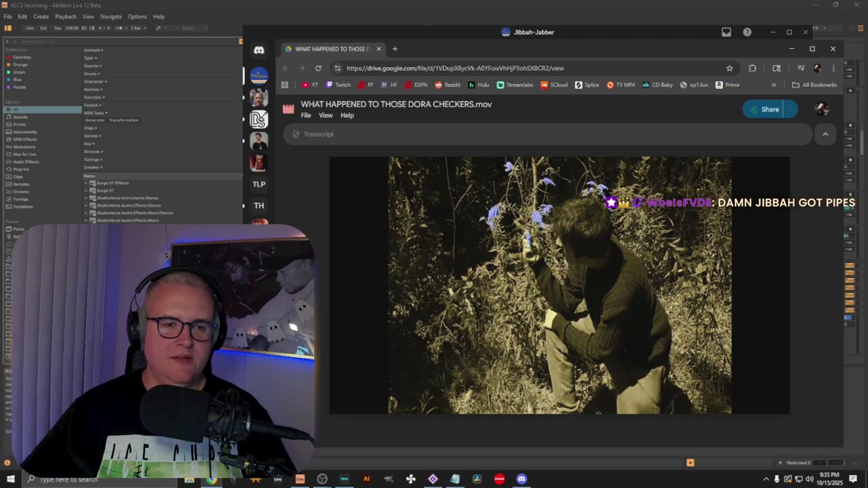
Task: Select the Favorites red collection
Action: point(22,57)
